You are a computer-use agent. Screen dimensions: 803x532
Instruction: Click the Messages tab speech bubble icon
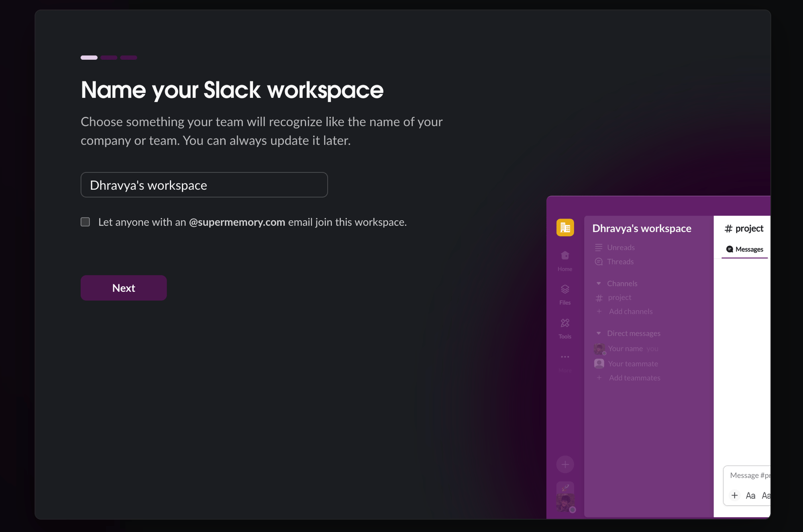point(730,249)
